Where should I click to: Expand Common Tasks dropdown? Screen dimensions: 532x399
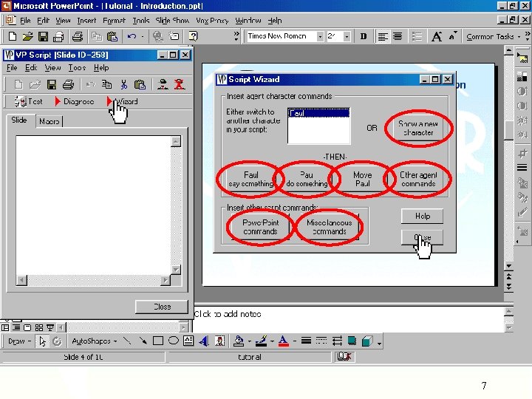[x=494, y=36]
